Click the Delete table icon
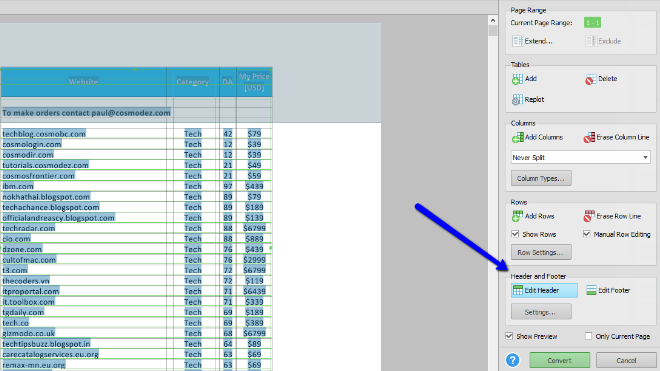660x371 pixels. (x=591, y=79)
